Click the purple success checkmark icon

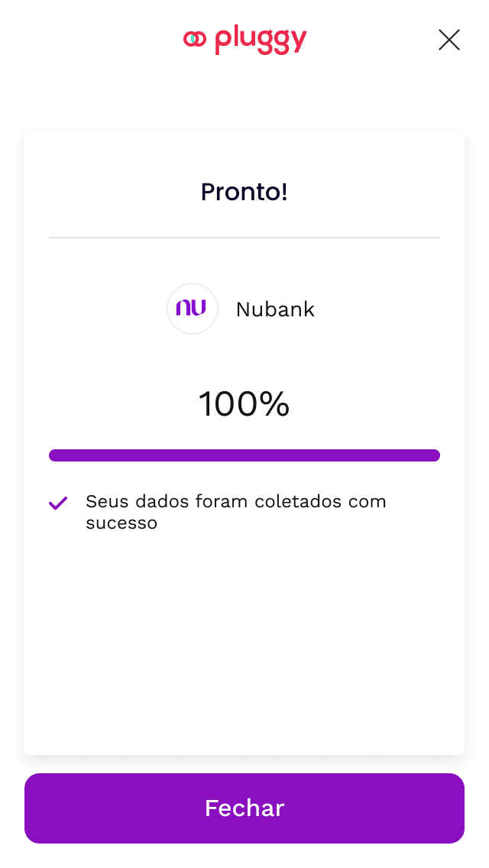[x=58, y=503]
